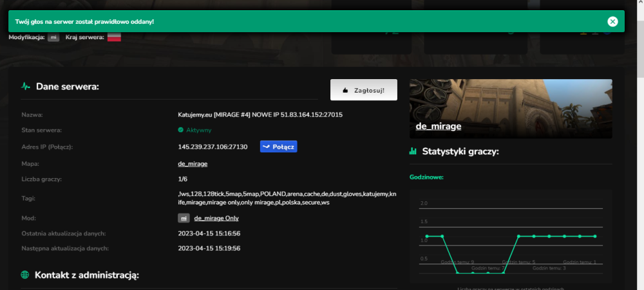This screenshot has height=290, width=644.
Task: Open the de_mirage Only mod link
Action: coord(216,218)
